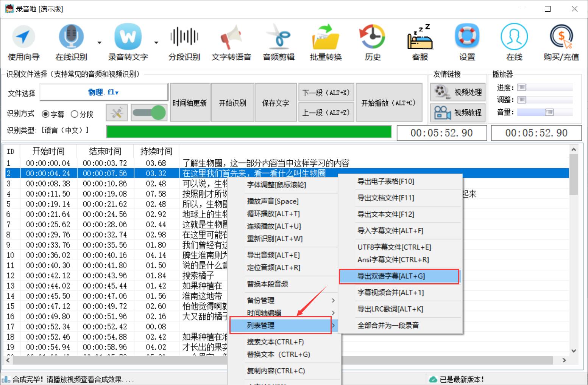Launch 文字转语音 megaphone tool

click(x=231, y=42)
